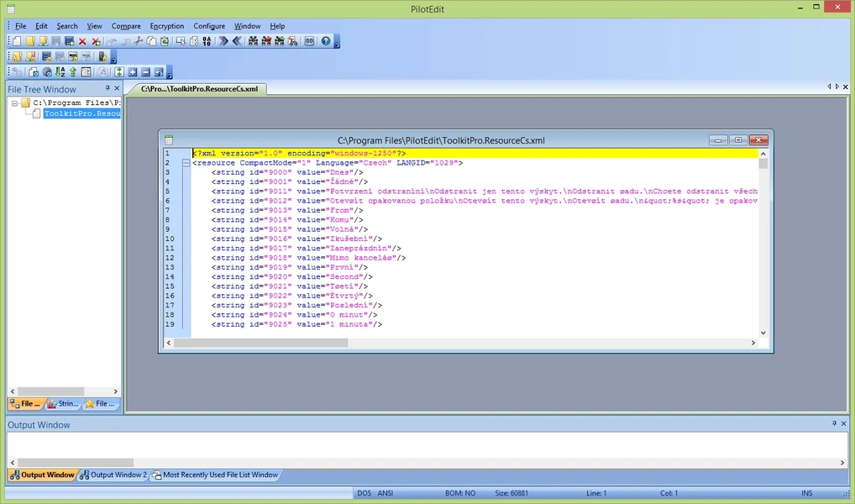This screenshot has height=504, width=855.
Task: Open the Help menu
Action: tap(277, 26)
